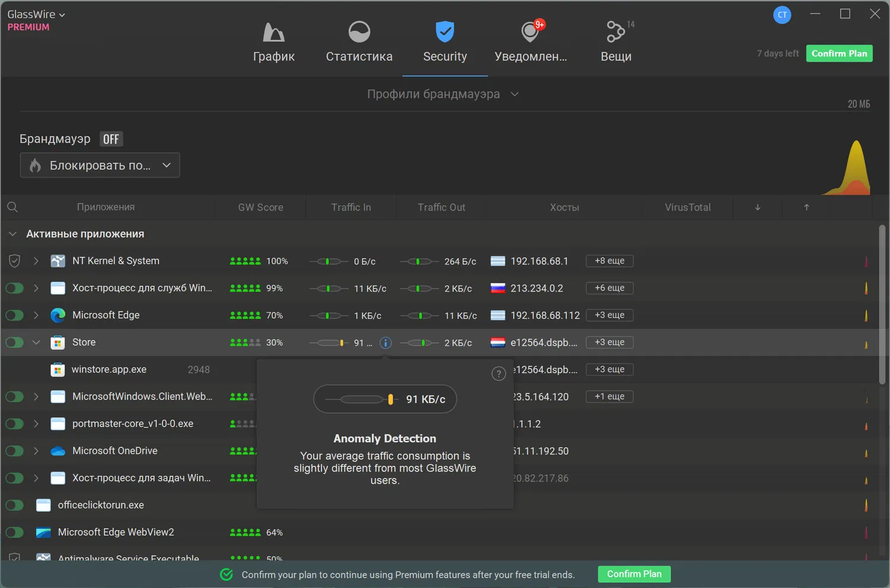Expand the Microsoft Edge row

pyautogui.click(x=36, y=315)
